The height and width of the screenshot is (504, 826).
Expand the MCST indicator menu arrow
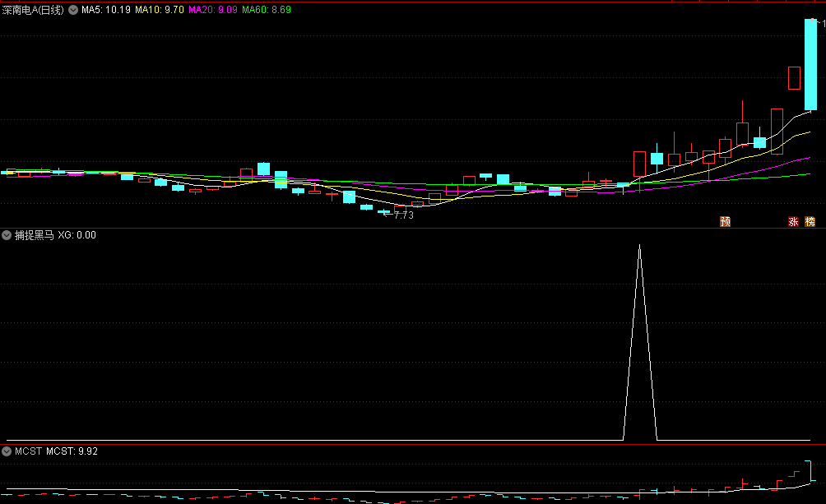[x=7, y=451]
